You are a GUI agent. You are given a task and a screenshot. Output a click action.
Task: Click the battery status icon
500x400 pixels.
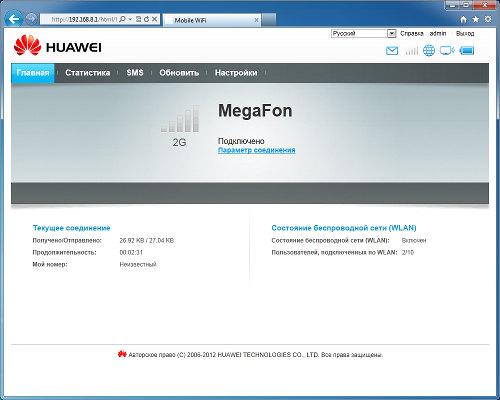pyautogui.click(x=467, y=51)
